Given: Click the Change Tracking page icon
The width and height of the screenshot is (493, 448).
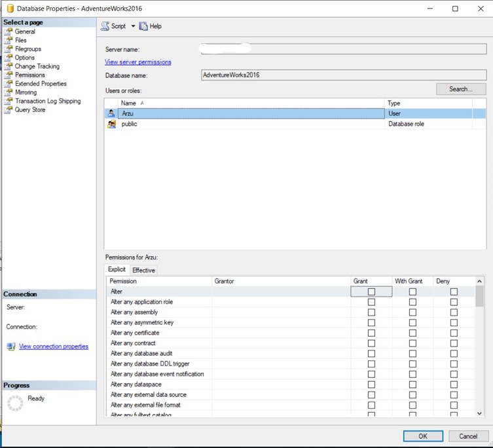Looking at the screenshot, I should pyautogui.click(x=9, y=66).
